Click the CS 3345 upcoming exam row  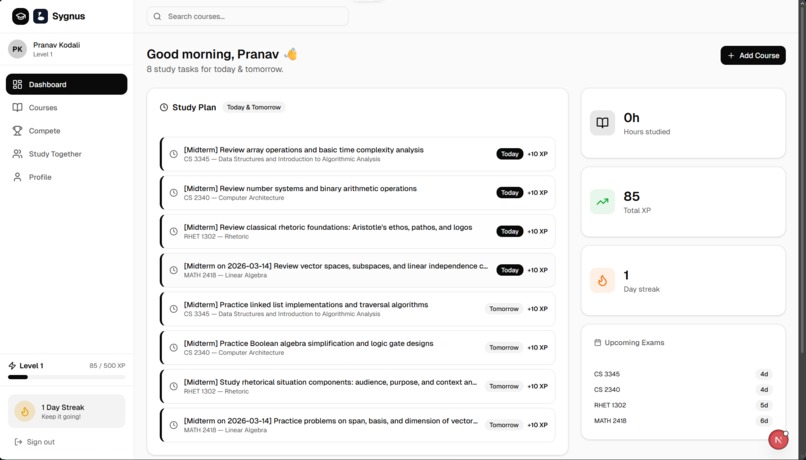683,374
